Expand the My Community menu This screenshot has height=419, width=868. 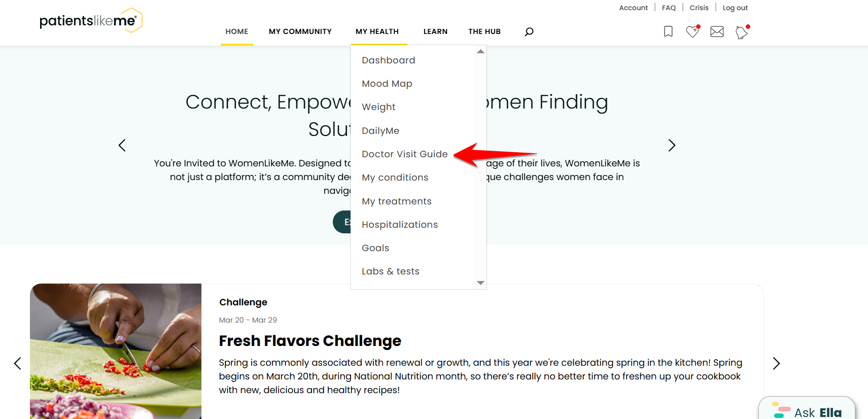(x=300, y=31)
